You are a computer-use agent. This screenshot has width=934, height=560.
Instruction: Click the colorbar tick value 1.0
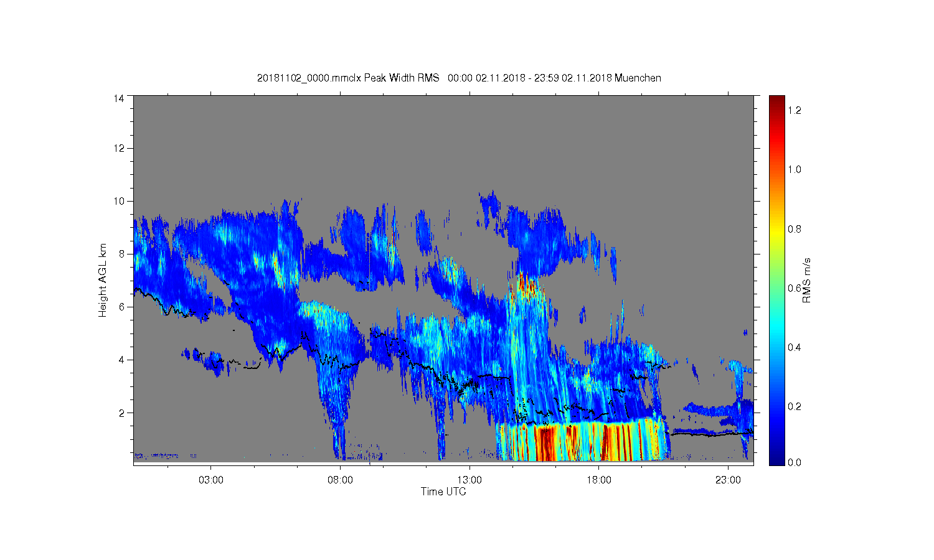(x=794, y=169)
